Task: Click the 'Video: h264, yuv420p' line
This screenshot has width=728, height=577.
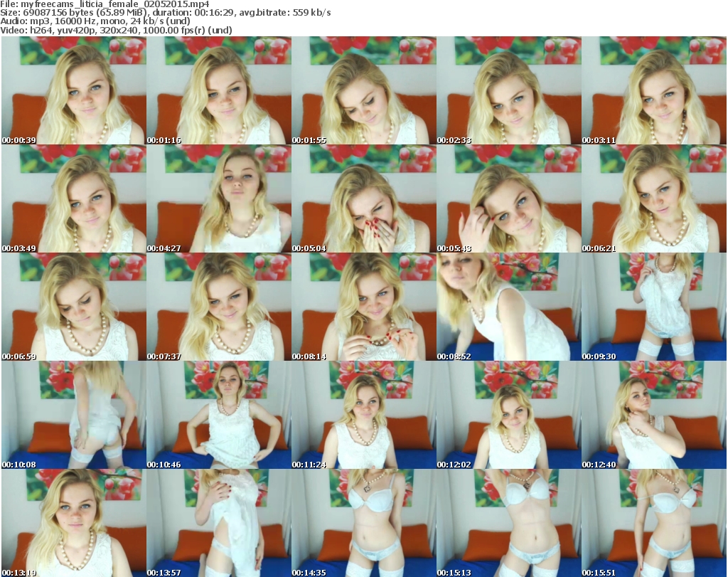Action: coord(116,30)
